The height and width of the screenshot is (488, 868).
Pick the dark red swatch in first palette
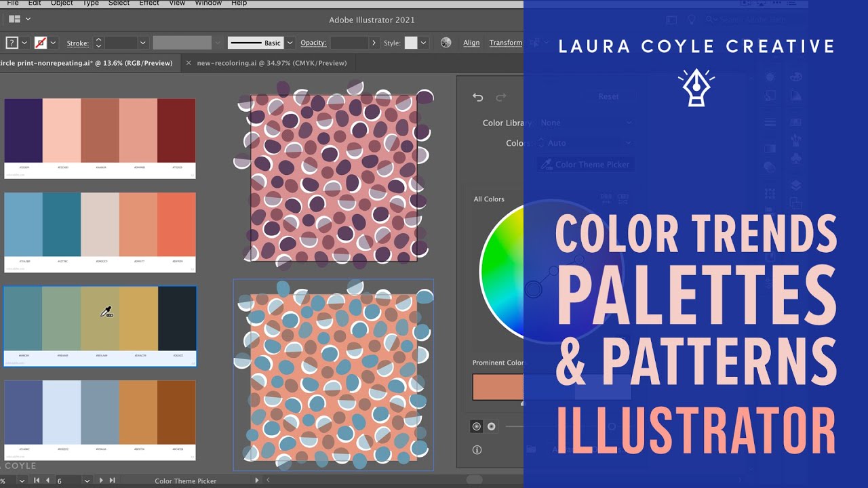176,130
